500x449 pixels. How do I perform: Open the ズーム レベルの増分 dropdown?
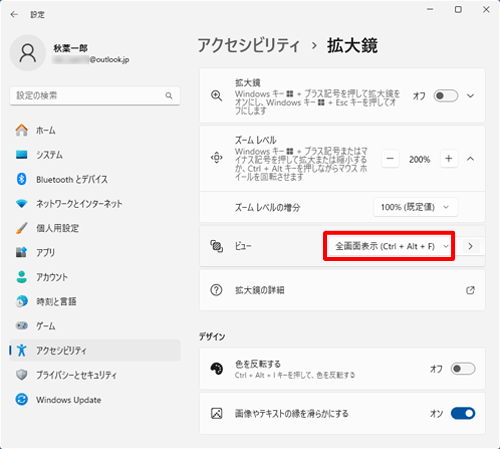coord(415,207)
